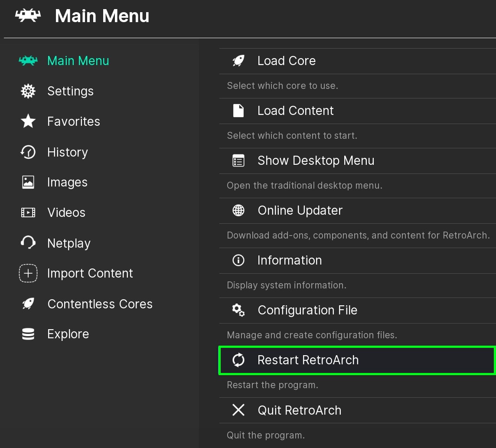The height and width of the screenshot is (448, 496).
Task: Switch to the Images sidebar tab
Action: tap(67, 183)
